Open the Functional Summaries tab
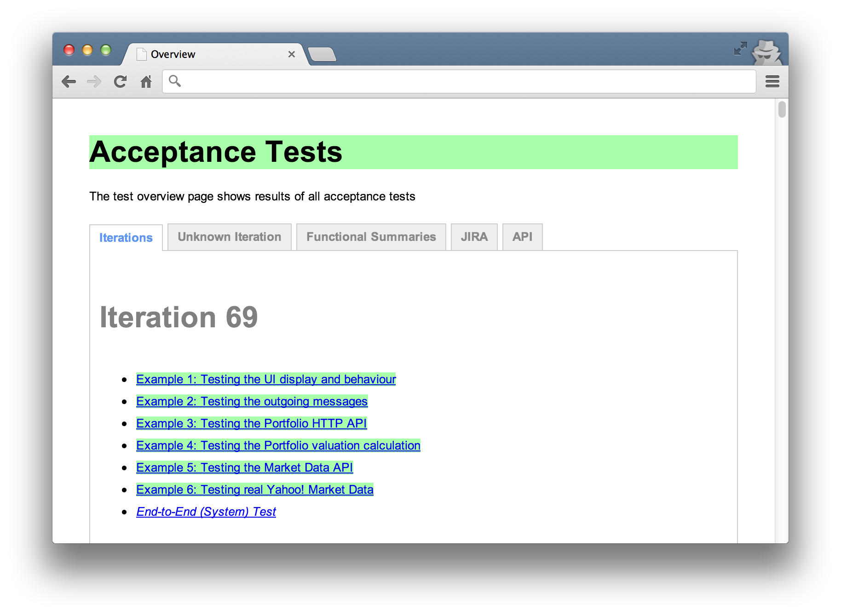Image resolution: width=841 pixels, height=616 pixels. tap(371, 237)
